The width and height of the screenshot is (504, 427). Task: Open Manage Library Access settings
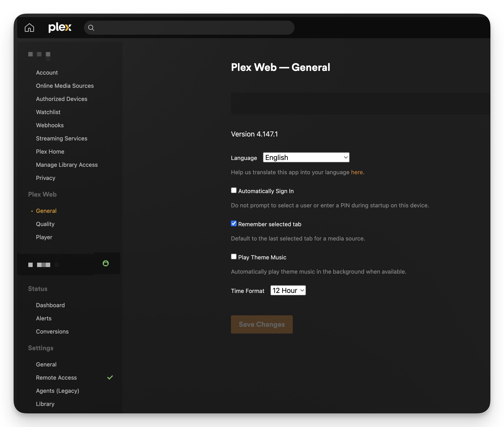tap(67, 165)
